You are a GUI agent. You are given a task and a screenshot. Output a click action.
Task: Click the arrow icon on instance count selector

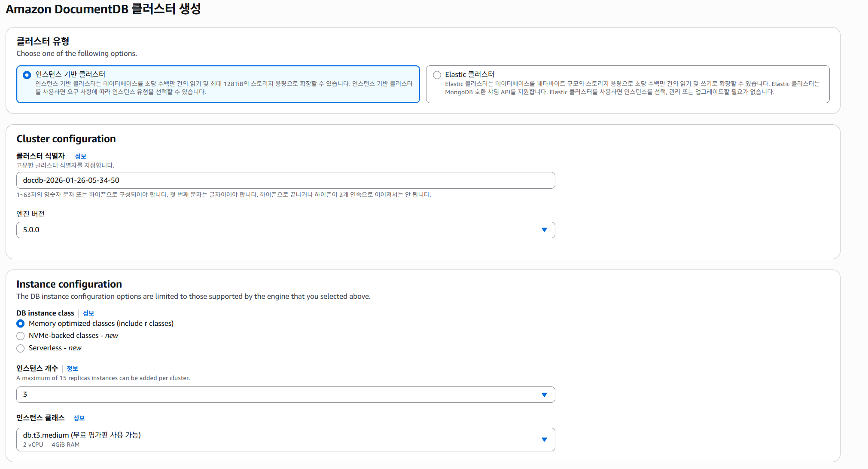(544, 395)
